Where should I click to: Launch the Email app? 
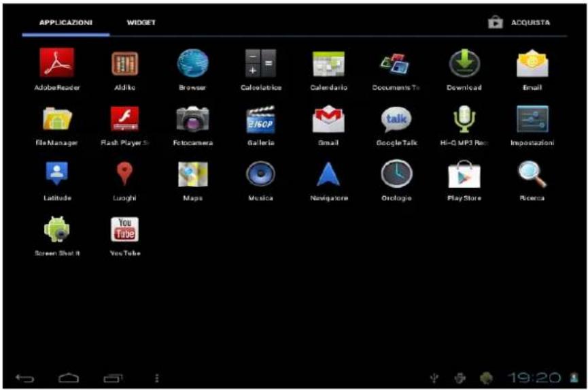point(532,63)
